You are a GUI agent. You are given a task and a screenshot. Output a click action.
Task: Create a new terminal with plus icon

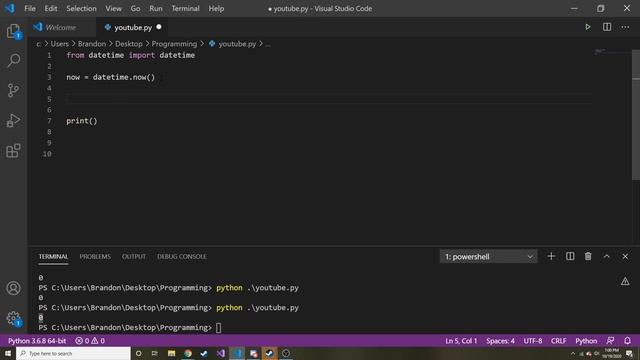pyautogui.click(x=551, y=256)
